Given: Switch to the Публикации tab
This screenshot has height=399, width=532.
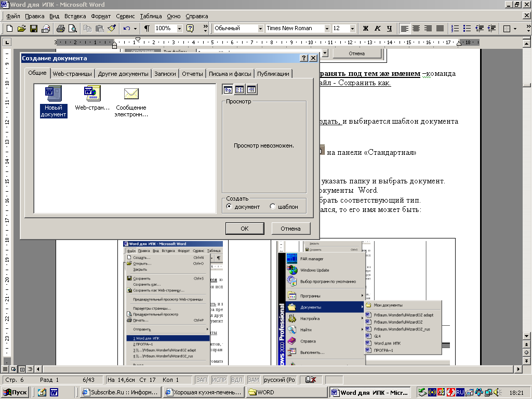Looking at the screenshot, I should point(273,74).
